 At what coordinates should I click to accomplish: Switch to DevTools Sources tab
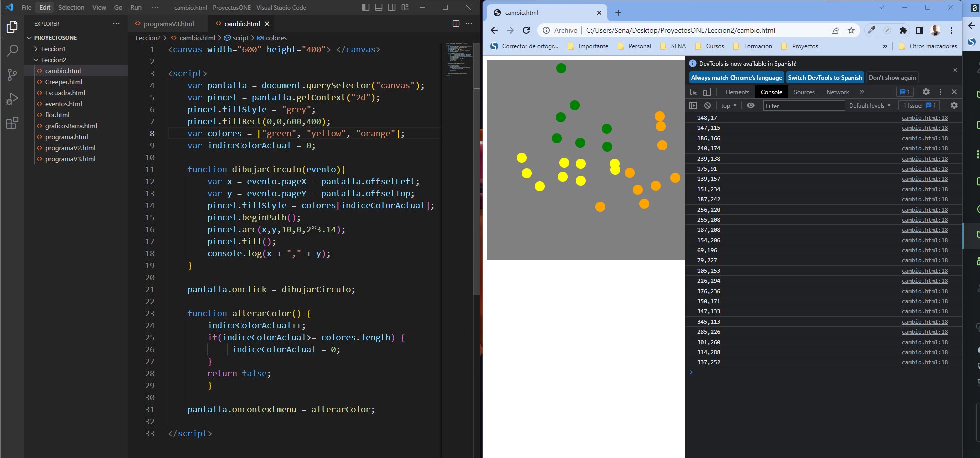[804, 92]
